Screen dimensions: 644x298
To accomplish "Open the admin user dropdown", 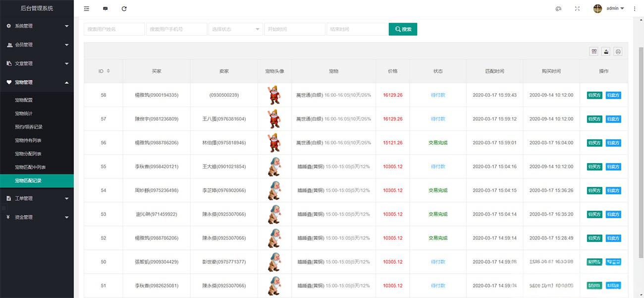I will point(609,8).
